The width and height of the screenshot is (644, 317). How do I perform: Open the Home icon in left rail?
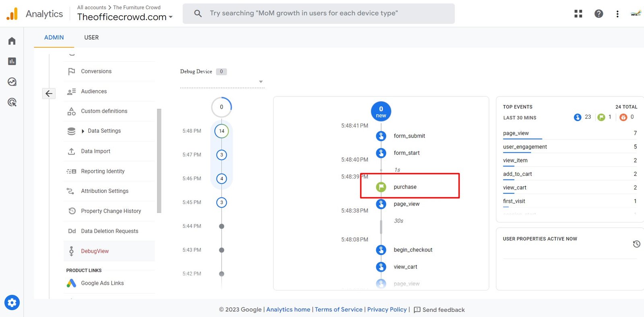pos(12,41)
